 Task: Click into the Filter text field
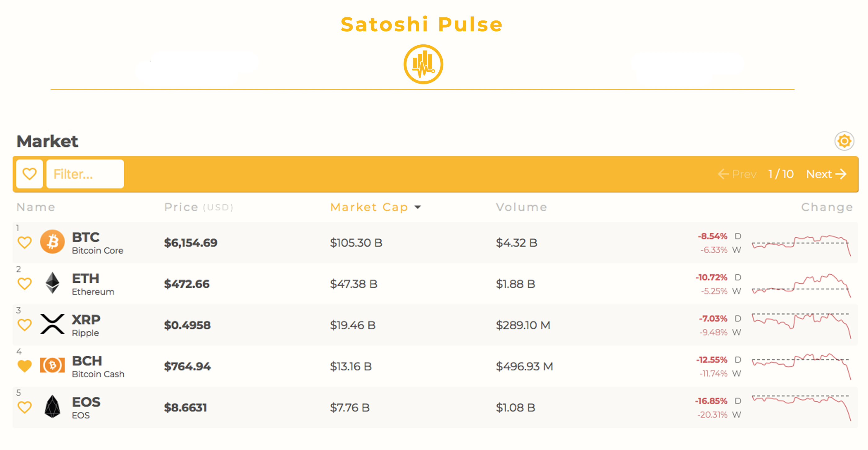(85, 174)
